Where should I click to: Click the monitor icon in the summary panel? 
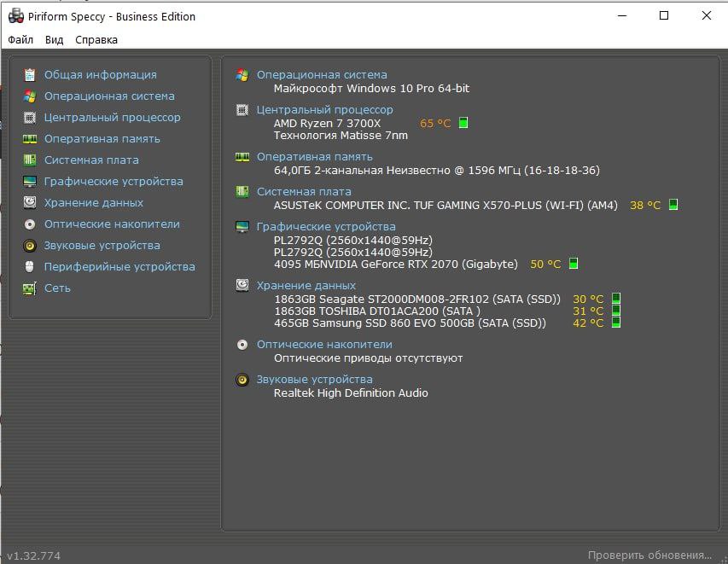pos(242,226)
